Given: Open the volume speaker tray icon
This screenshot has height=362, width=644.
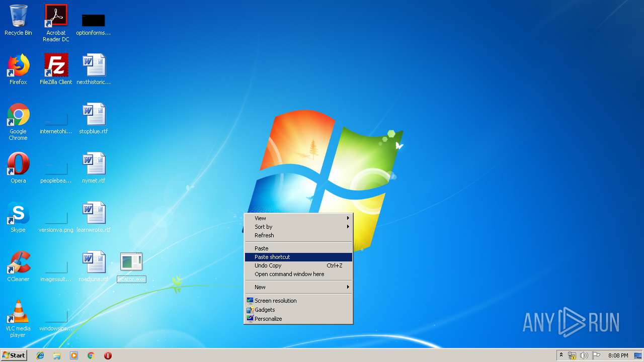Looking at the screenshot, I should click(x=584, y=355).
